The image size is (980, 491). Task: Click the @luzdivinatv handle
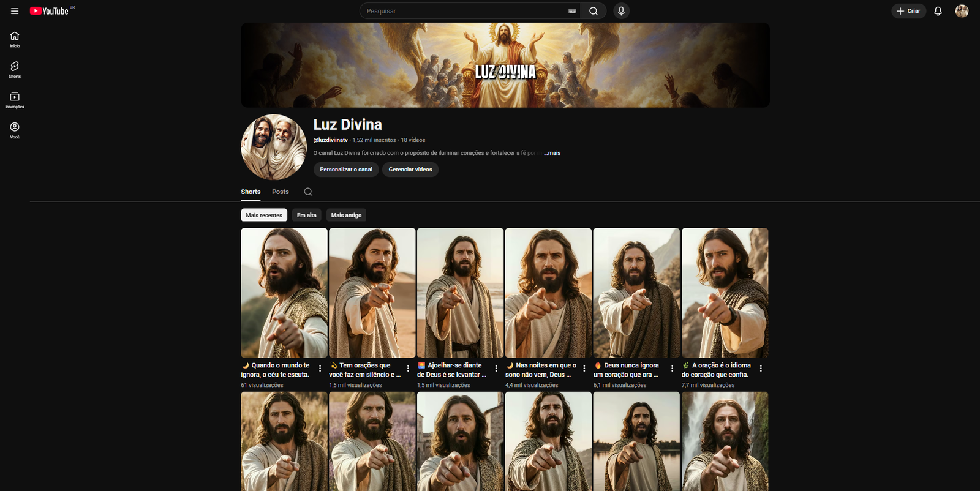pyautogui.click(x=331, y=140)
